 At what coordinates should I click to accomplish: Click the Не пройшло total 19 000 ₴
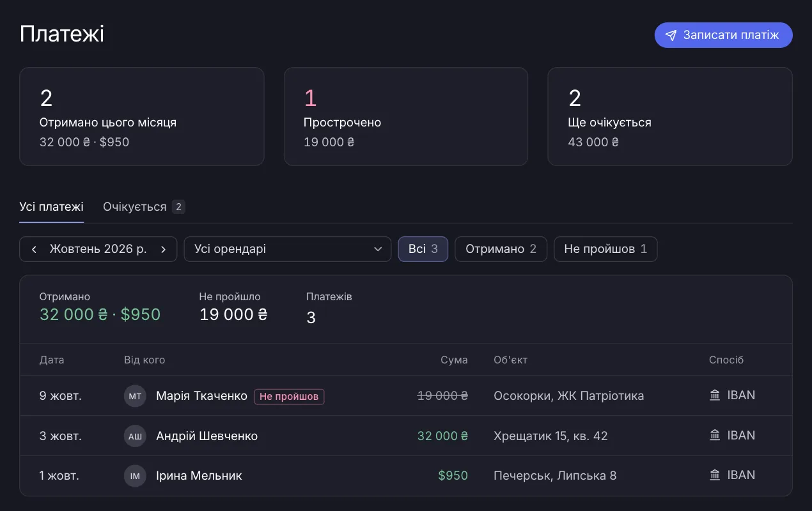233,314
